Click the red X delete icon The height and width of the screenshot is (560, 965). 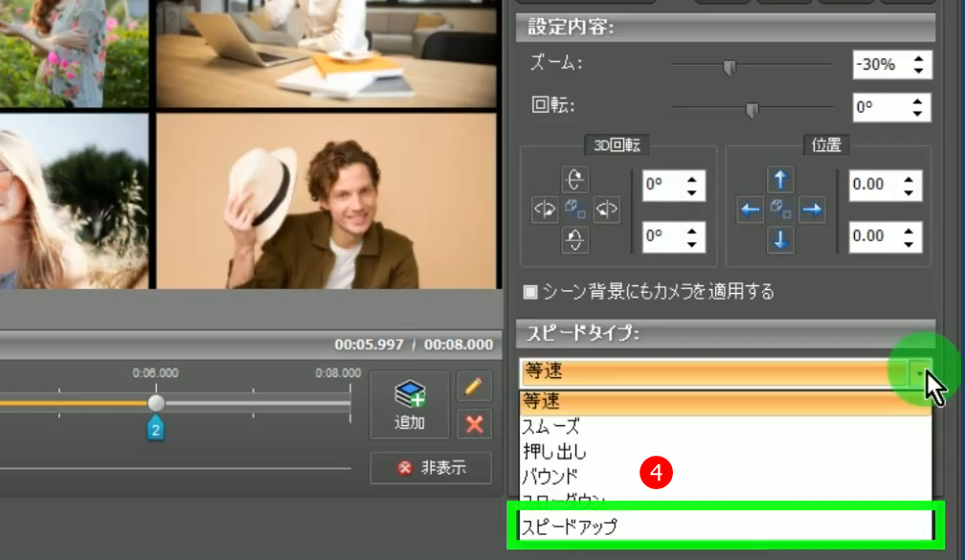point(473,423)
